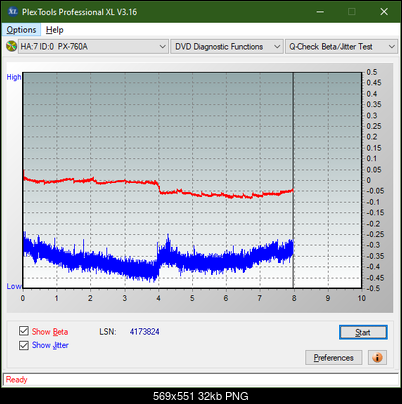Click the disc drive icon beside HA:7 ID:0
402x404 pixels.
coord(12,46)
